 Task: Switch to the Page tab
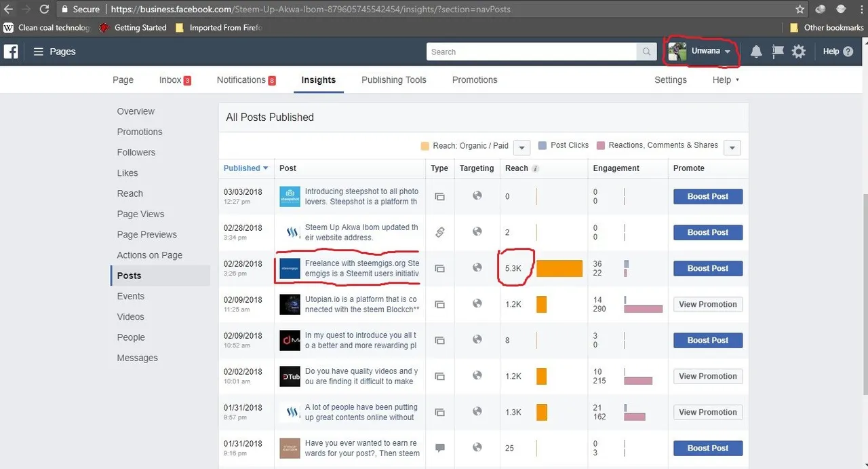click(x=123, y=80)
